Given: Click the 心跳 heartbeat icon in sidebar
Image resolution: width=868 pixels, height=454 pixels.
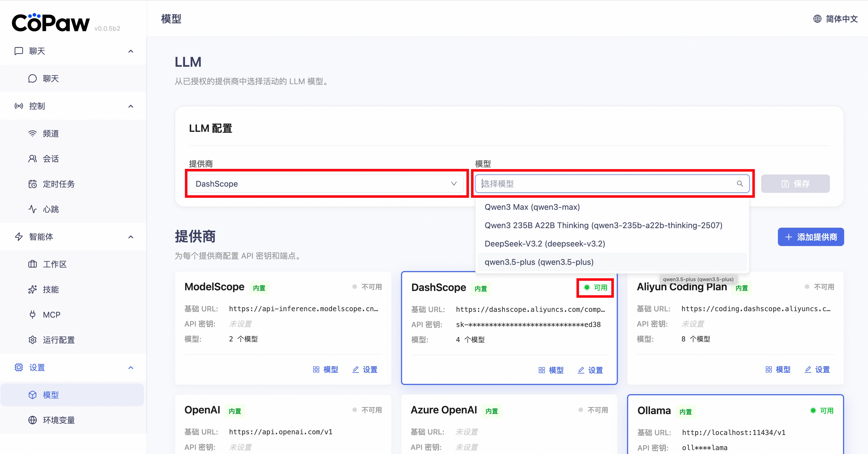Looking at the screenshot, I should (32, 209).
